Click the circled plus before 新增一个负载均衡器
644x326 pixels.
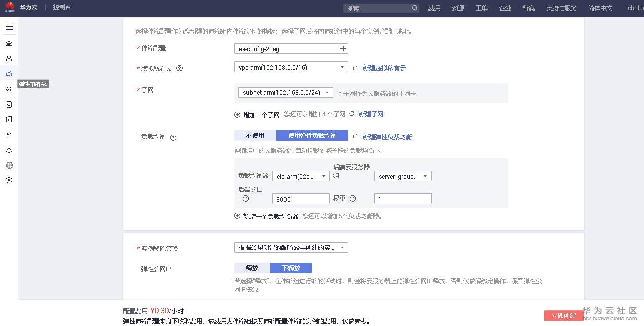237,216
